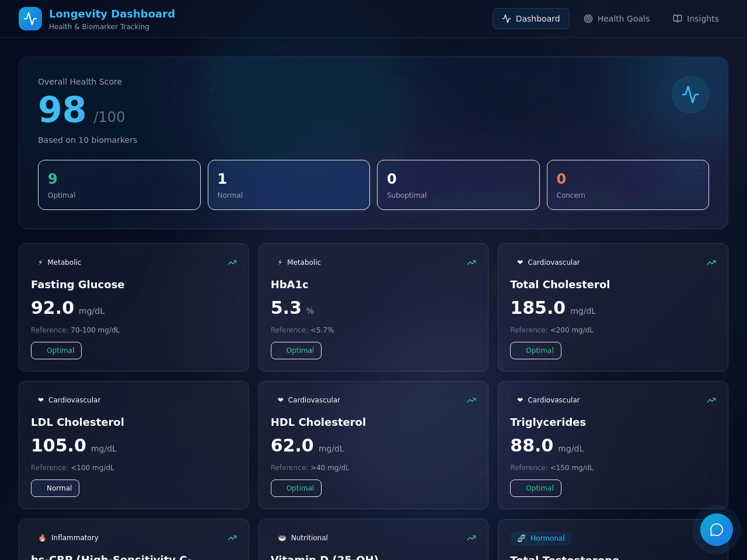The image size is (747, 560).
Task: Open the LDL Cholesterol card title
Action: 78,422
